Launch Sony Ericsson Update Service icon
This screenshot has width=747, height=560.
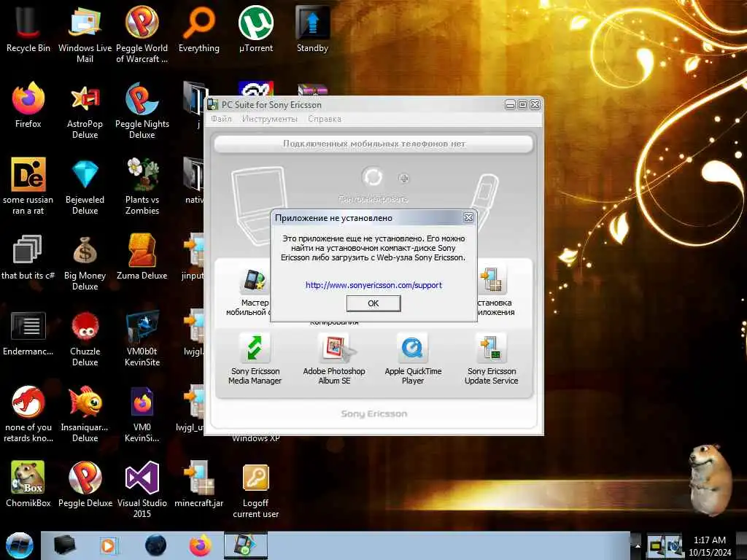point(491,348)
